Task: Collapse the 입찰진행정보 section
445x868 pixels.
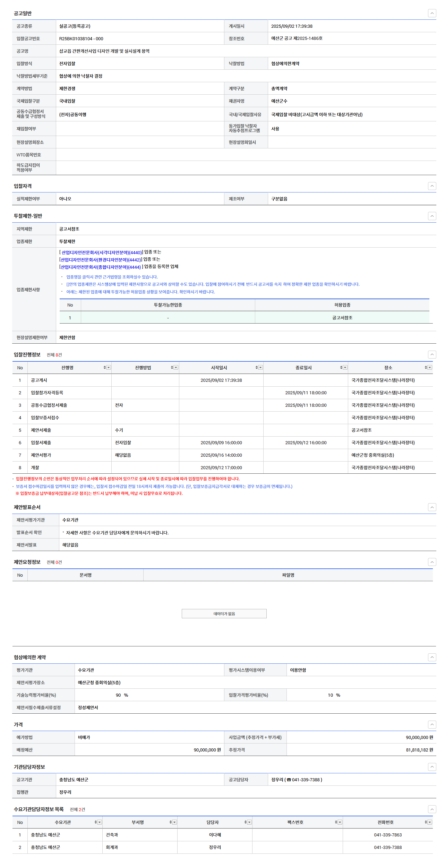Action: tap(432, 354)
